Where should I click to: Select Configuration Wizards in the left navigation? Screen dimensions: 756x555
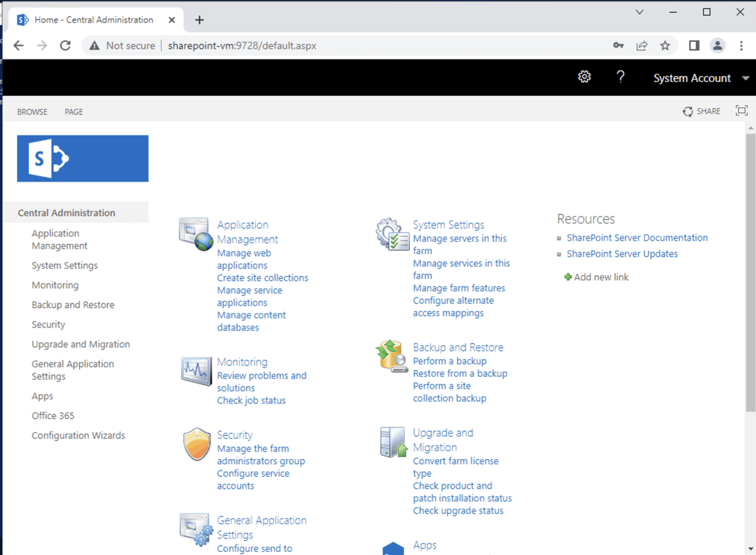pyautogui.click(x=78, y=436)
